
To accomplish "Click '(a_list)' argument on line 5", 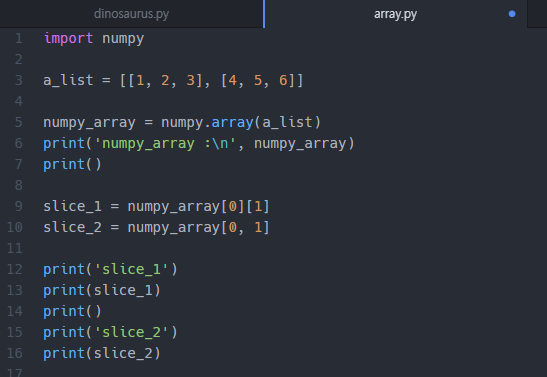I will click(x=287, y=122).
